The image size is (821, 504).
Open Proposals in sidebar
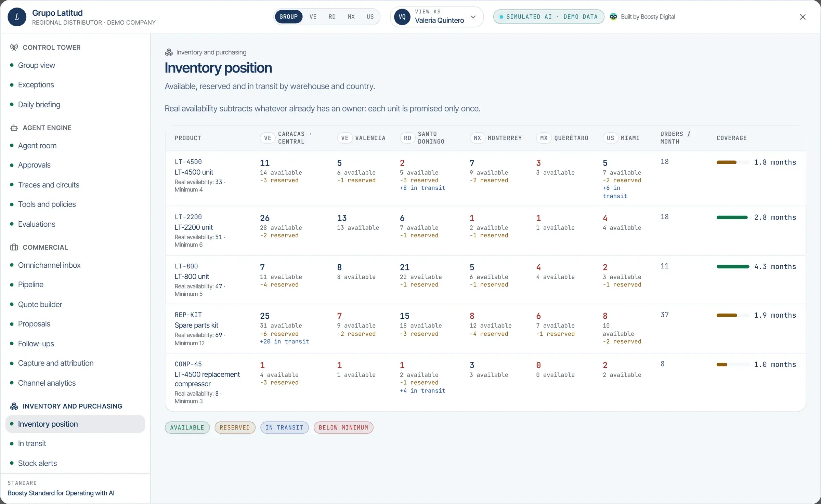(75, 324)
